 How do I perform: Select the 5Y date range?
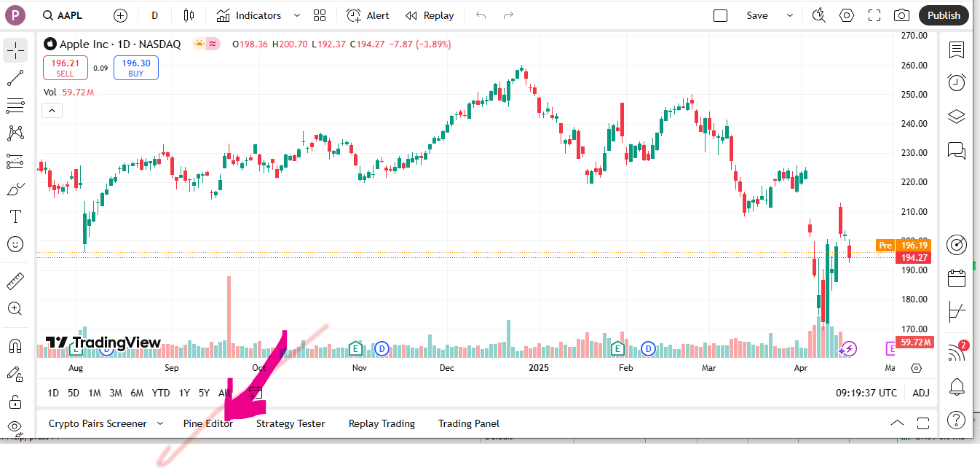[x=205, y=393]
